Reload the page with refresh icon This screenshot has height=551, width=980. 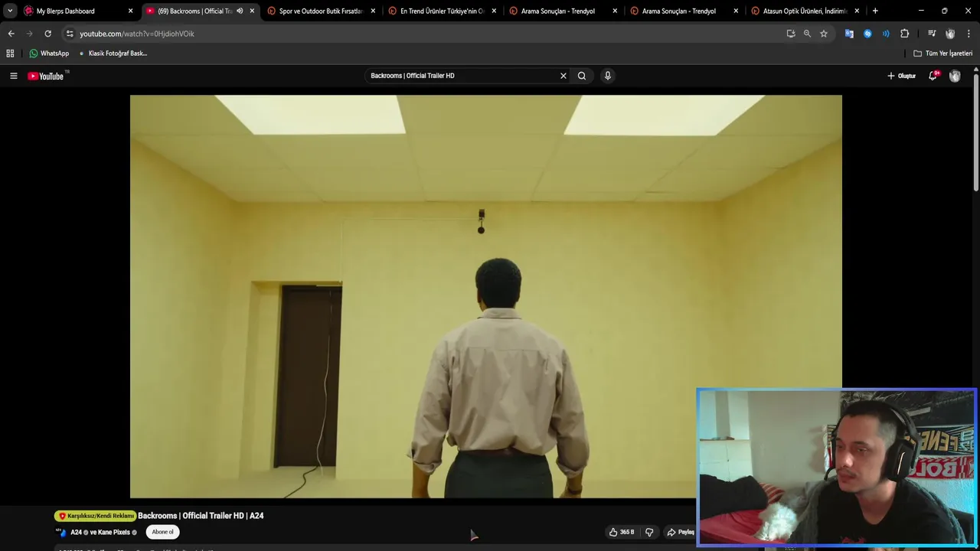tap(47, 34)
